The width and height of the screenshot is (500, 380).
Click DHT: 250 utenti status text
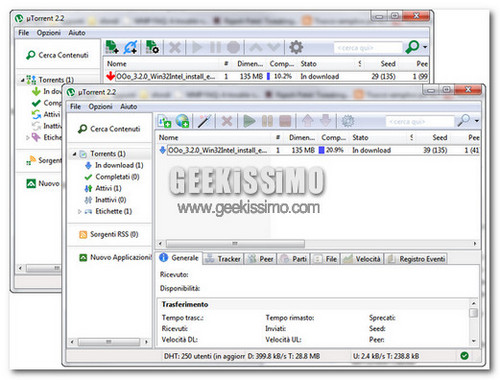point(204,356)
